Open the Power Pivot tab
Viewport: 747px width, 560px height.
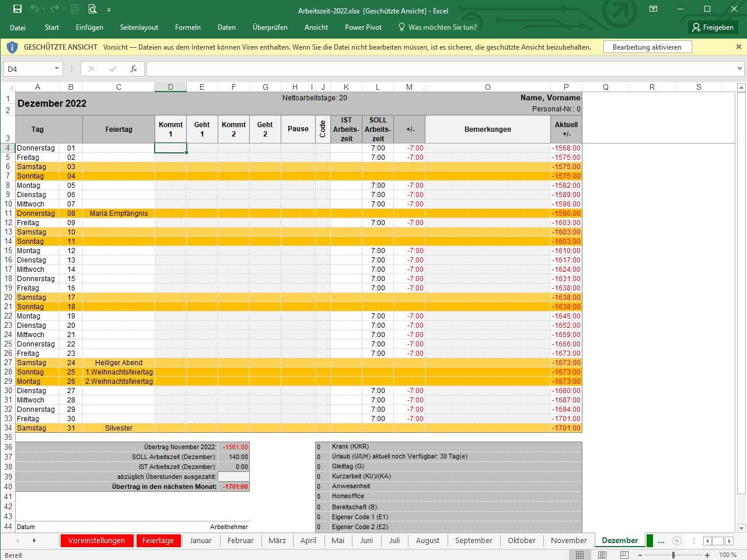point(363,27)
